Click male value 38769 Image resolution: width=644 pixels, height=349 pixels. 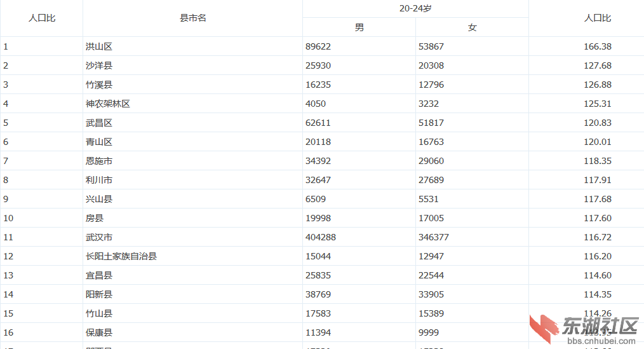click(x=318, y=294)
